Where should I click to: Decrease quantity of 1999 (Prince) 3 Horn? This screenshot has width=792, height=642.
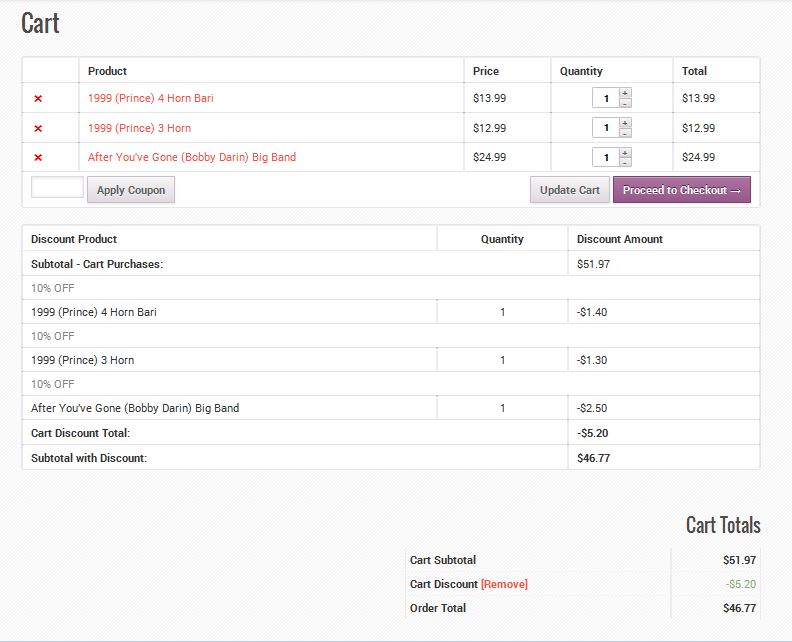pyautogui.click(x=625, y=133)
